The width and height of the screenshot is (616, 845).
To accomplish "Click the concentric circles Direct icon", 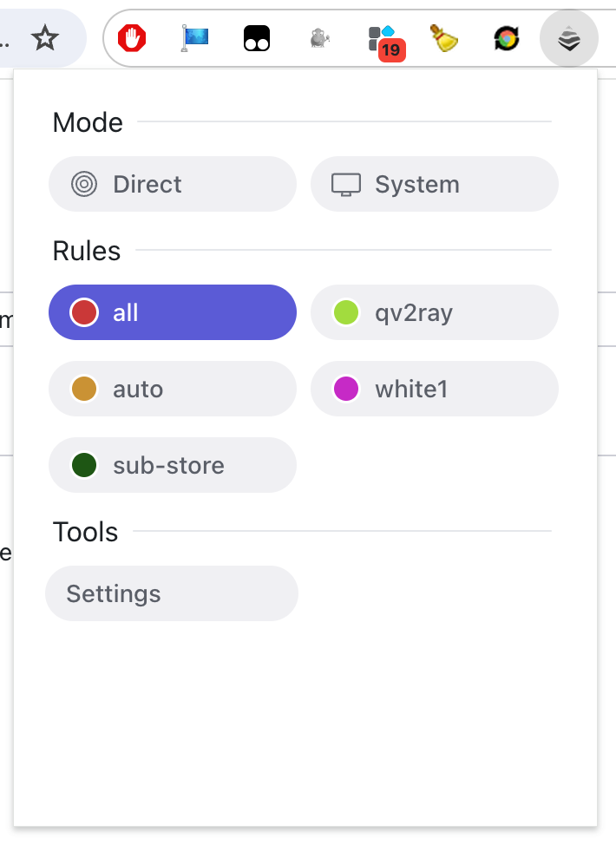I will (84, 184).
